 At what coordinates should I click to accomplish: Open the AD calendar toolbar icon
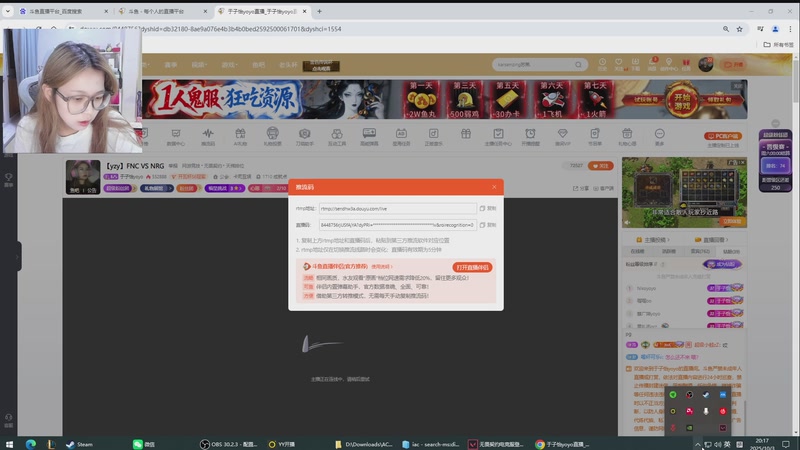point(401,137)
